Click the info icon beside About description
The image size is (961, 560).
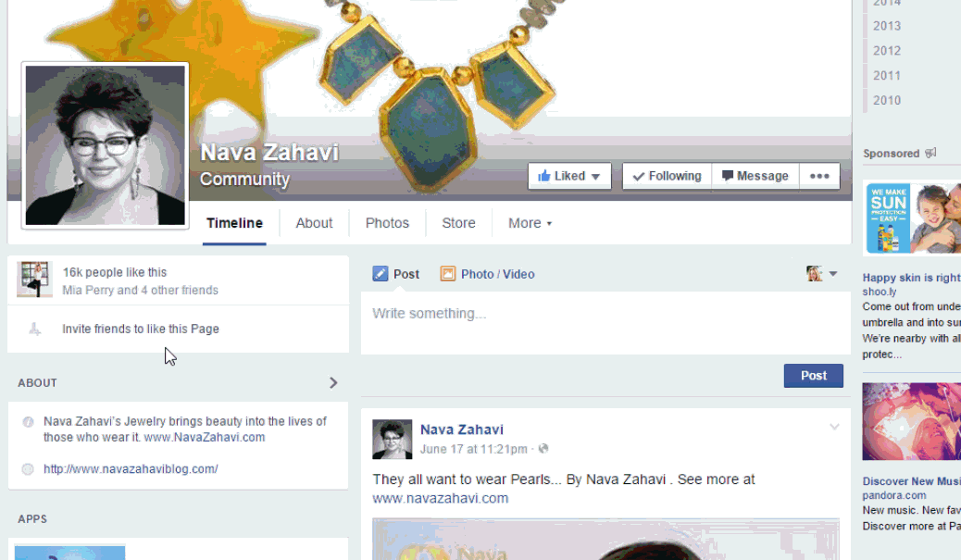click(x=28, y=422)
